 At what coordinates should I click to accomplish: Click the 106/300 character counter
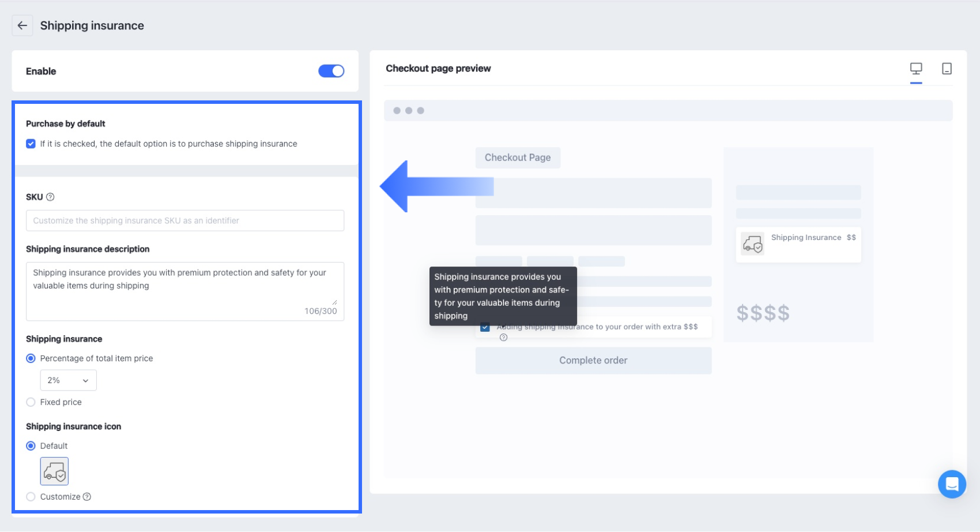pyautogui.click(x=321, y=311)
